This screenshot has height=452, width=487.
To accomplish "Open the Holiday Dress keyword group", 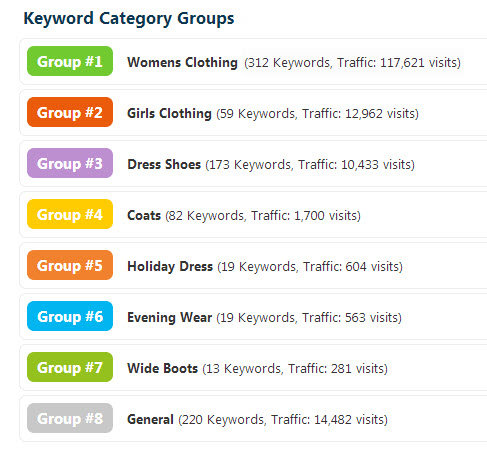I will point(170,267).
